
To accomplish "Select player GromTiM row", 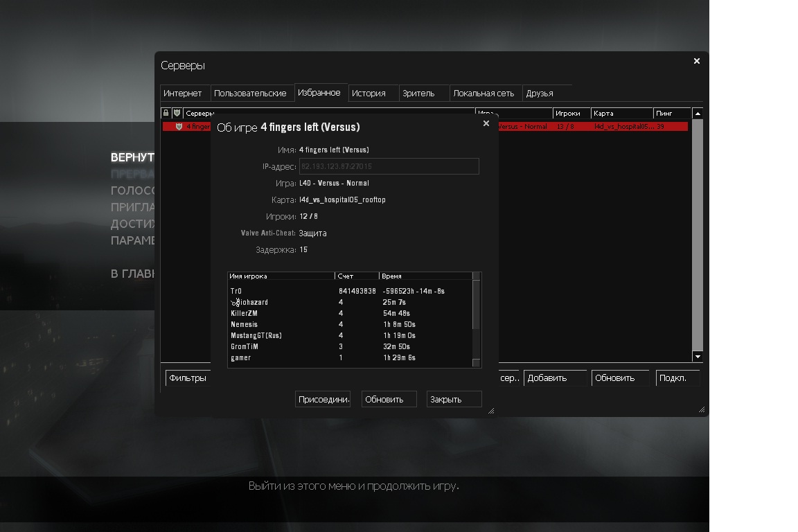I will coord(350,346).
